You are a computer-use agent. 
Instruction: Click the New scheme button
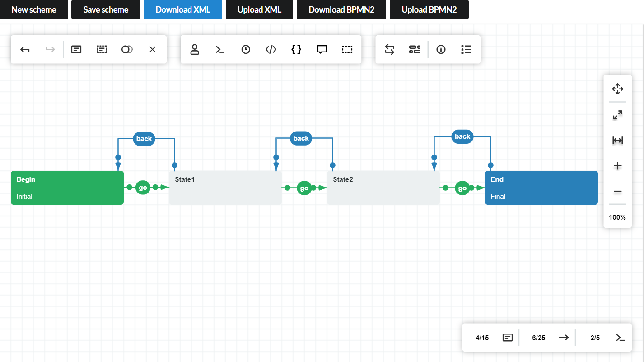[34, 10]
